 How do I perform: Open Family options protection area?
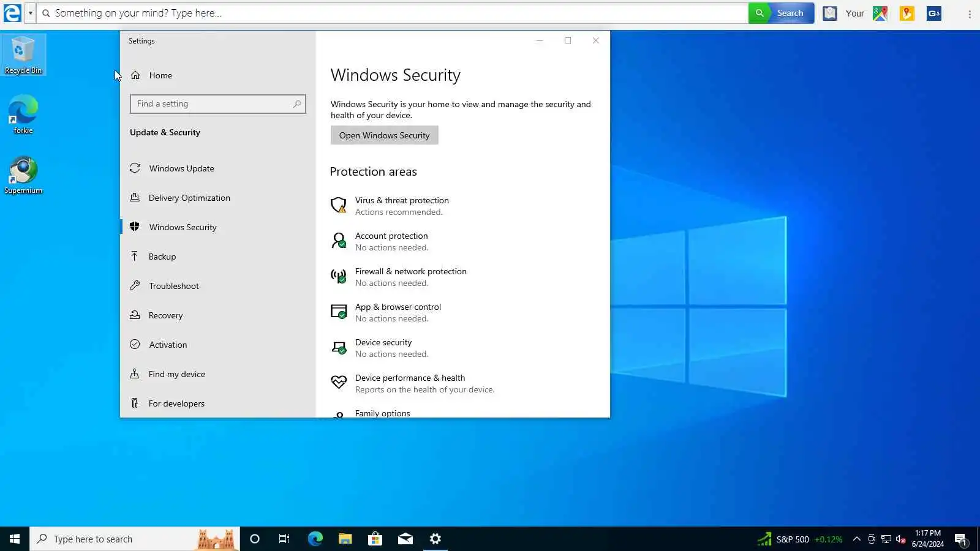pyautogui.click(x=371, y=413)
